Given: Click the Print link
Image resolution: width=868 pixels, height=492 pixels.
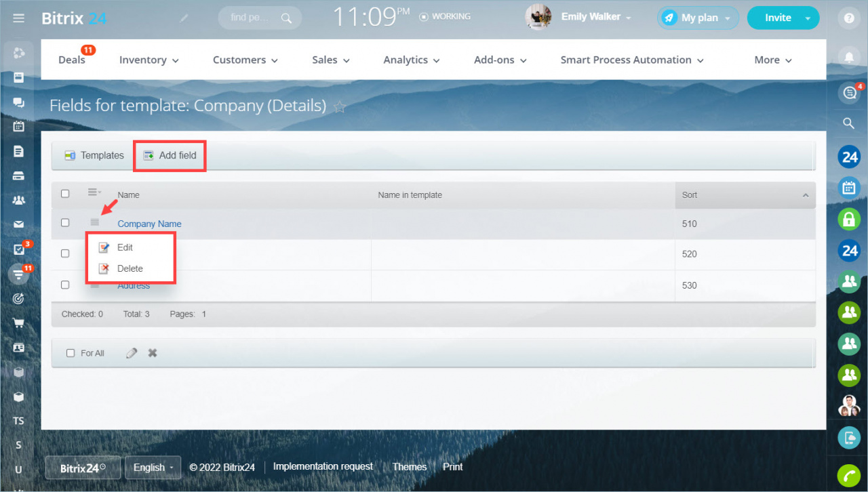Looking at the screenshot, I should pos(453,466).
